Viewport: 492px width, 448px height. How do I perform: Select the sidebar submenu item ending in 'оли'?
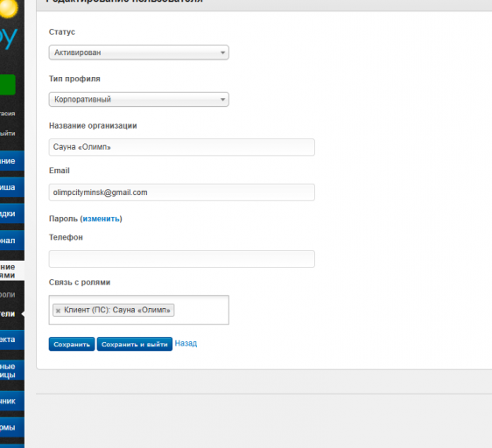pyautogui.click(x=8, y=295)
